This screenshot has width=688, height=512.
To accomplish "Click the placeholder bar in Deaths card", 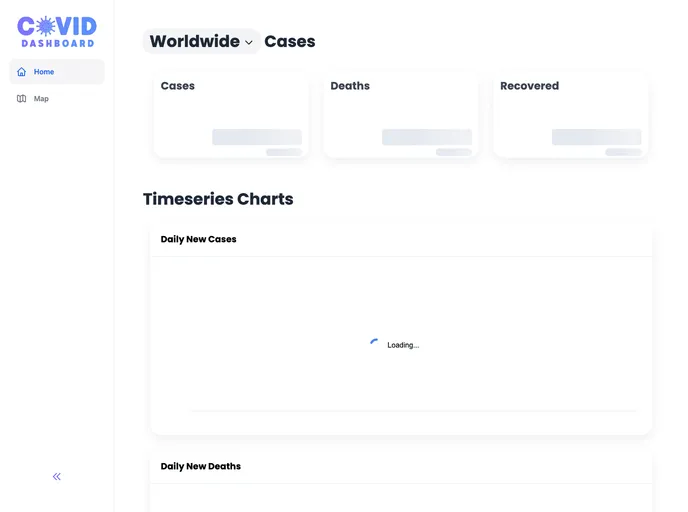I will 427,137.
